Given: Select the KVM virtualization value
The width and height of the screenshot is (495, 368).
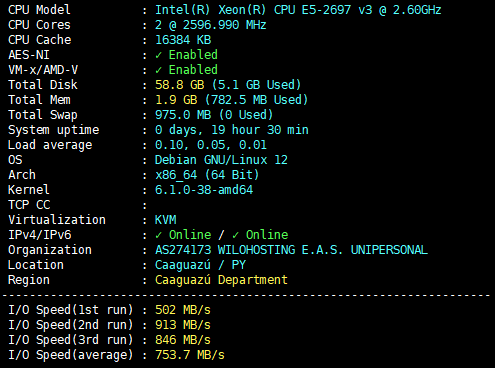Looking at the screenshot, I should pos(165,220).
